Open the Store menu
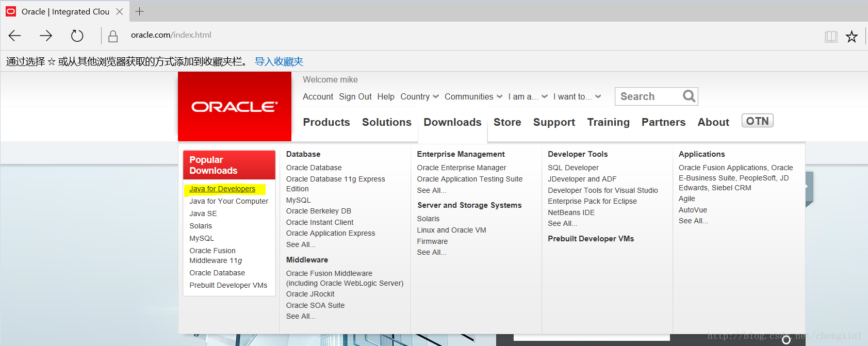Viewport: 868px width, 346px height. (x=507, y=122)
